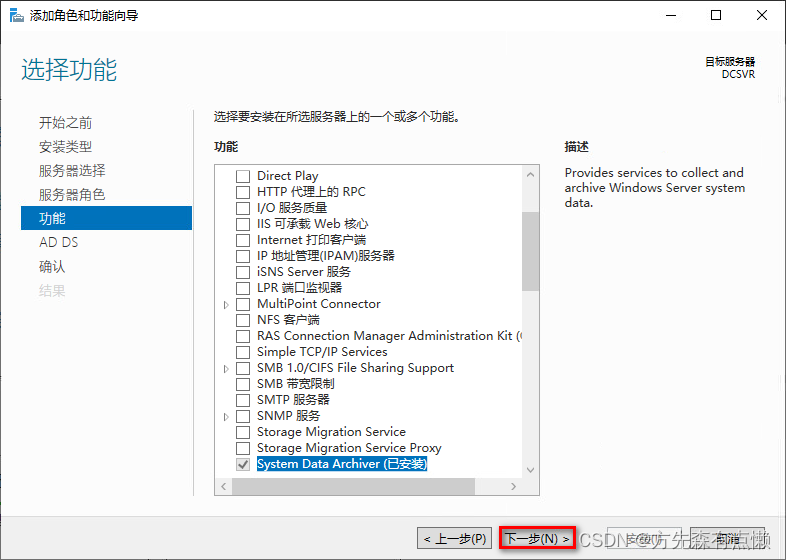Open the 安装类型 wizard step

tap(66, 147)
